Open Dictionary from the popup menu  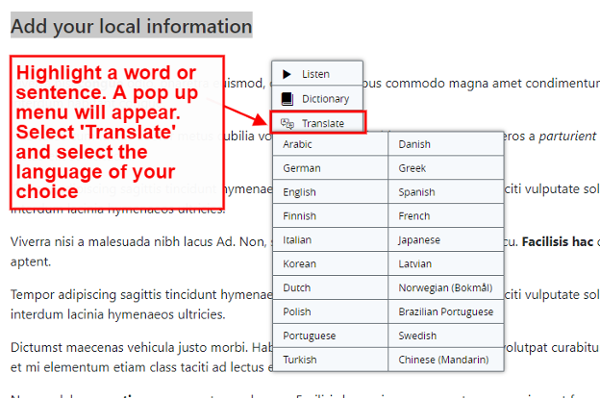click(317, 98)
